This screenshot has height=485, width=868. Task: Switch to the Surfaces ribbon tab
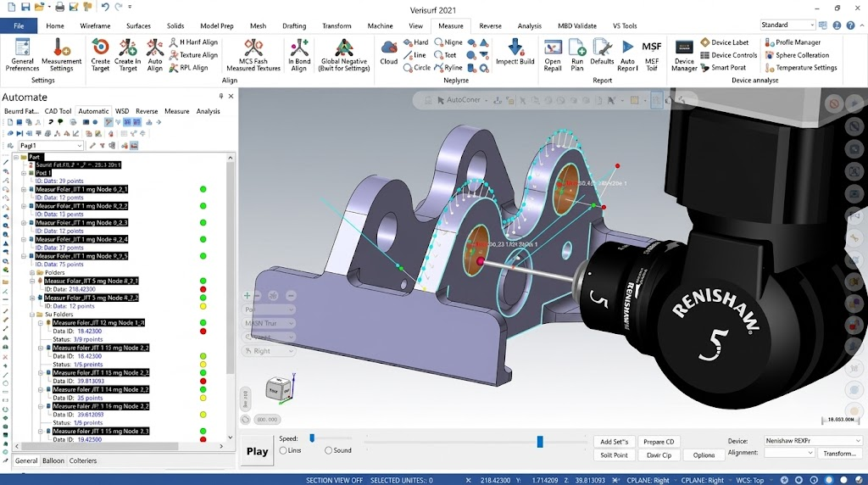(138, 25)
